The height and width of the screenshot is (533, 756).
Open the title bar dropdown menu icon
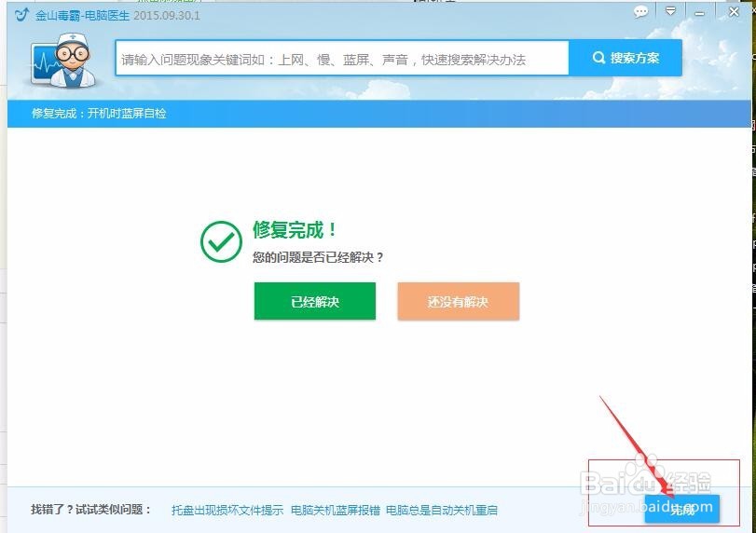(670, 11)
